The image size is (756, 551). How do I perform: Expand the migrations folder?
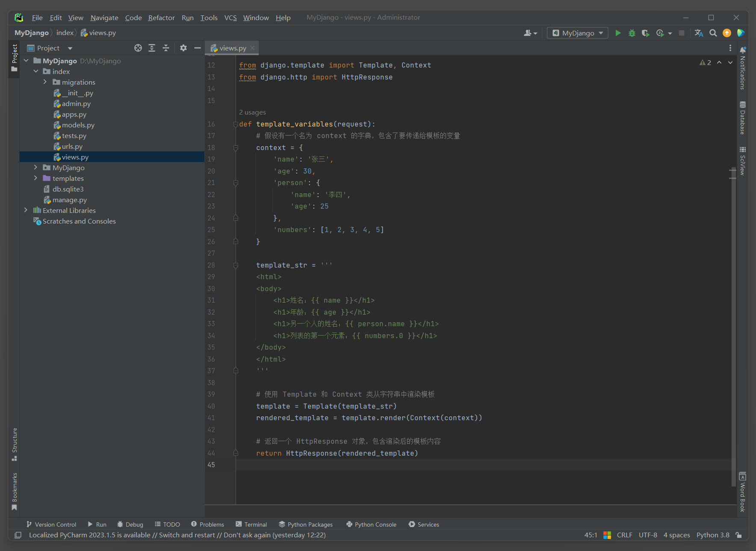[45, 82]
